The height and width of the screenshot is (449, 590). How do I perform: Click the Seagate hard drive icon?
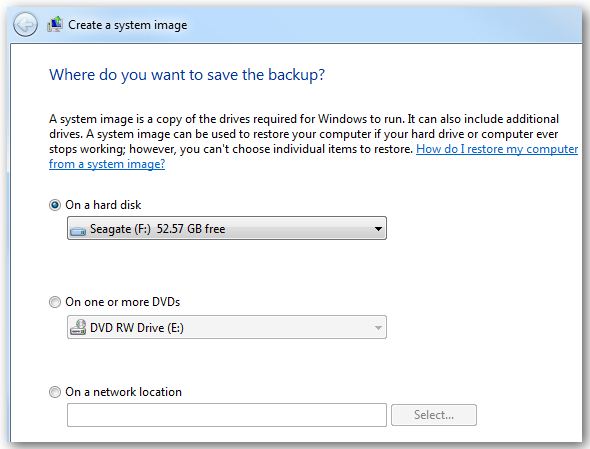(78, 230)
